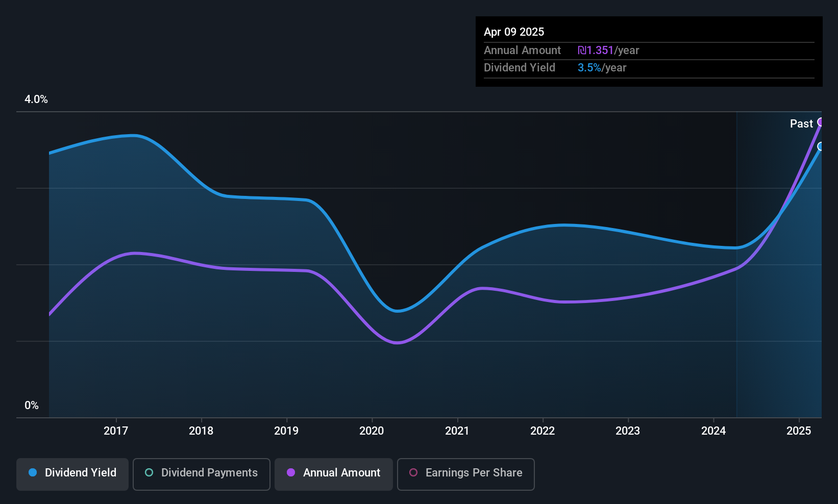Click the Apr 09 2025 tooltip date

[x=514, y=32]
